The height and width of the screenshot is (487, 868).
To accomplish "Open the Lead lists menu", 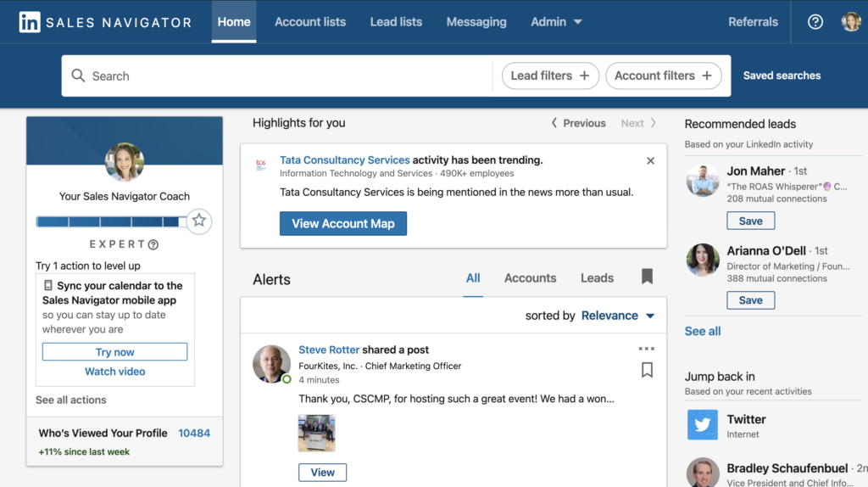I will tap(396, 22).
